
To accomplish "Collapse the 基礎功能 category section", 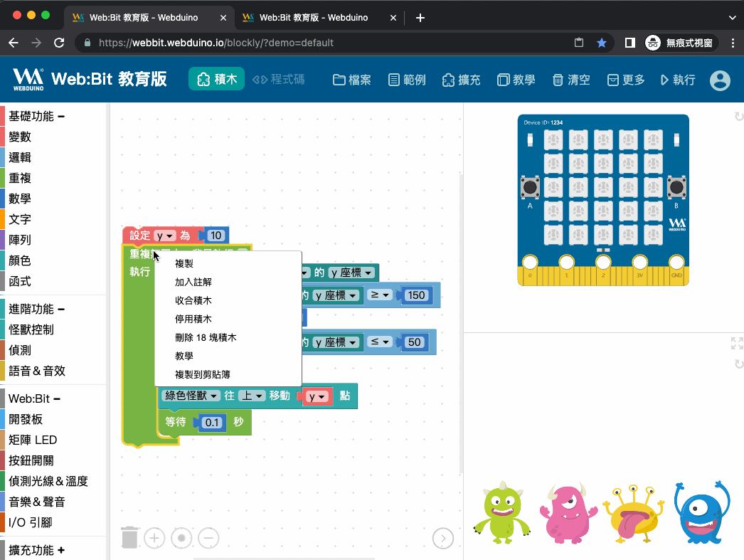I will [x=61, y=116].
